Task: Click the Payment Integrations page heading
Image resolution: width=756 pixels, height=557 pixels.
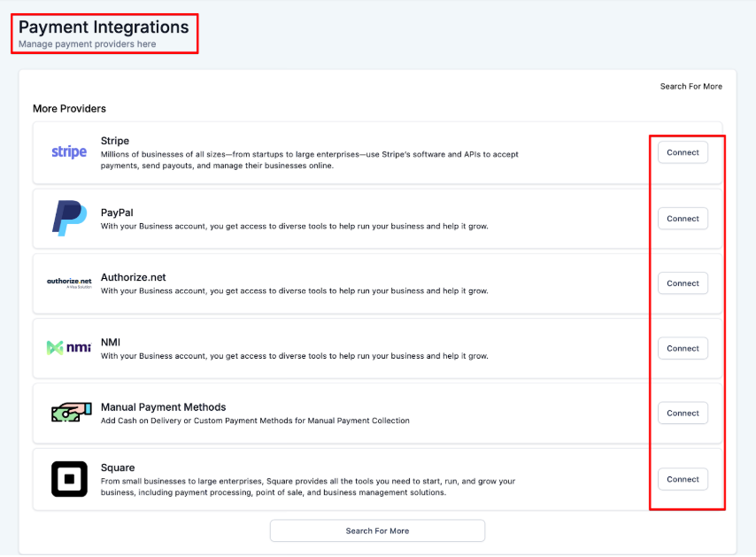Action: click(x=104, y=27)
